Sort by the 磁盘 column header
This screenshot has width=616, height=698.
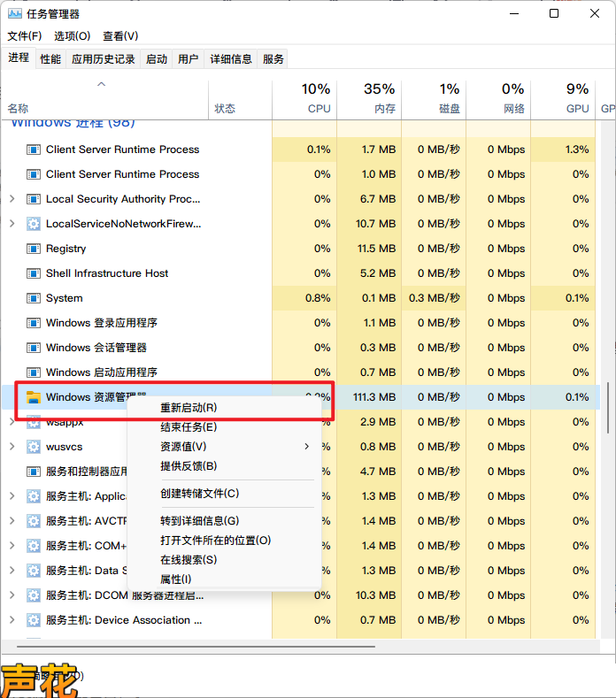(x=434, y=100)
